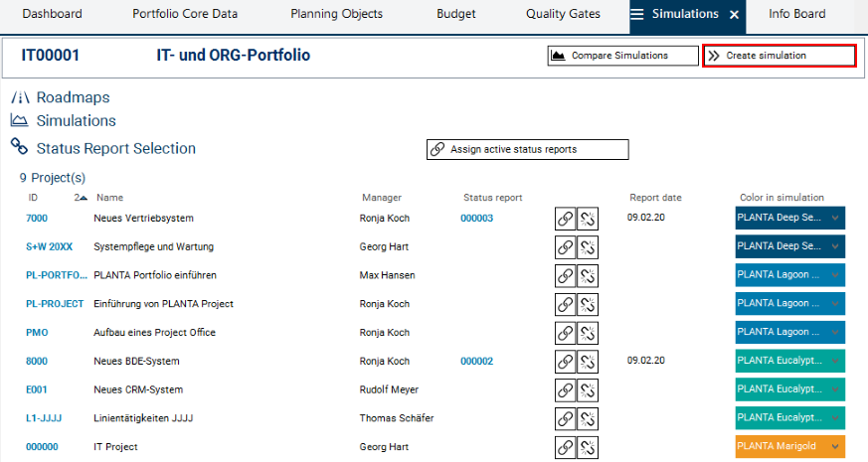Open color dropdown for PL-PROJECT row
The height and width of the screenshot is (462, 868).
tap(835, 304)
